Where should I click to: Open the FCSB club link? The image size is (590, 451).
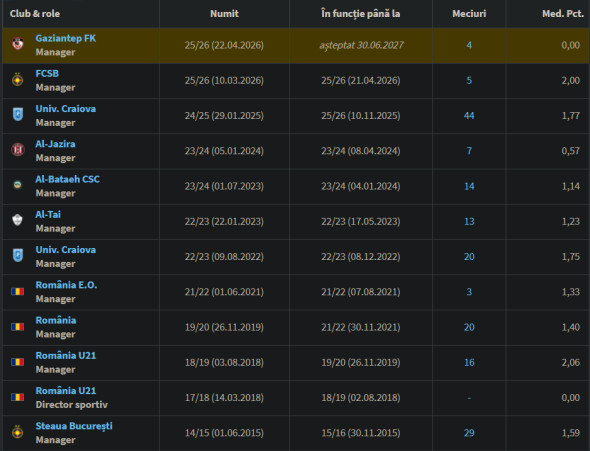[47, 73]
